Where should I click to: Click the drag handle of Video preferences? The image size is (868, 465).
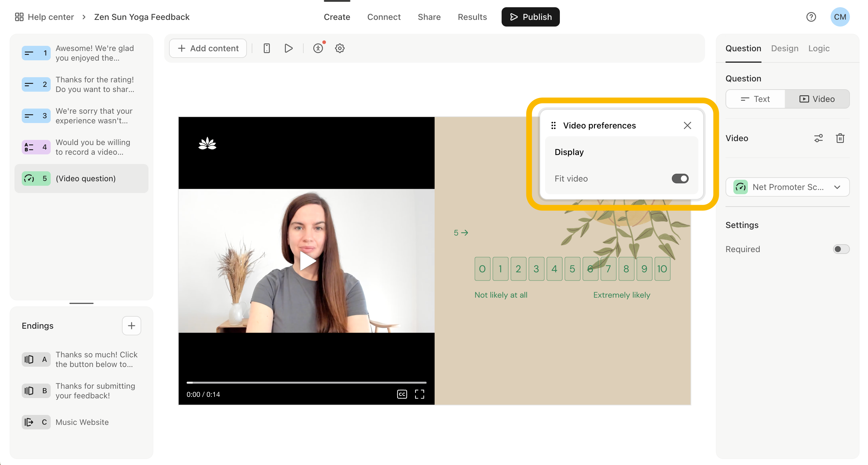click(x=553, y=125)
